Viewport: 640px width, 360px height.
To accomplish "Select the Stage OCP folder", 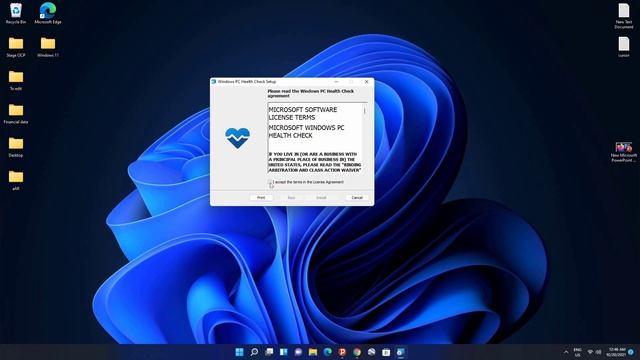I will coord(16,47).
